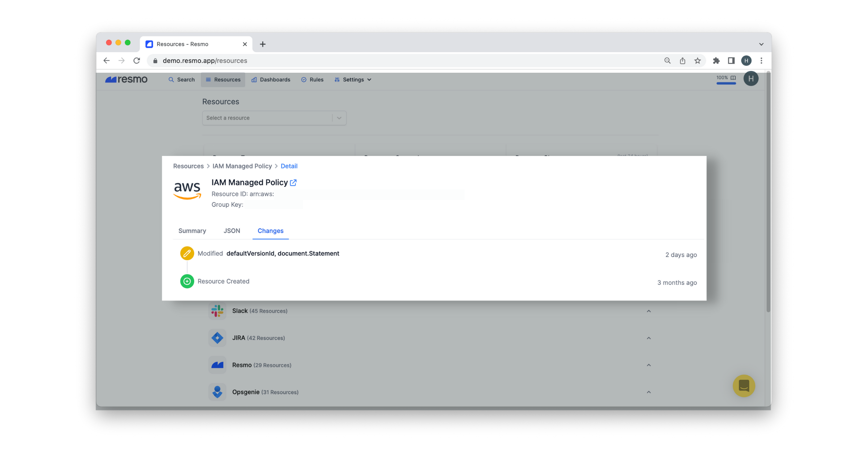Select the Resources - Resmo browser tab
The width and height of the screenshot is (868, 456).
pos(196,44)
